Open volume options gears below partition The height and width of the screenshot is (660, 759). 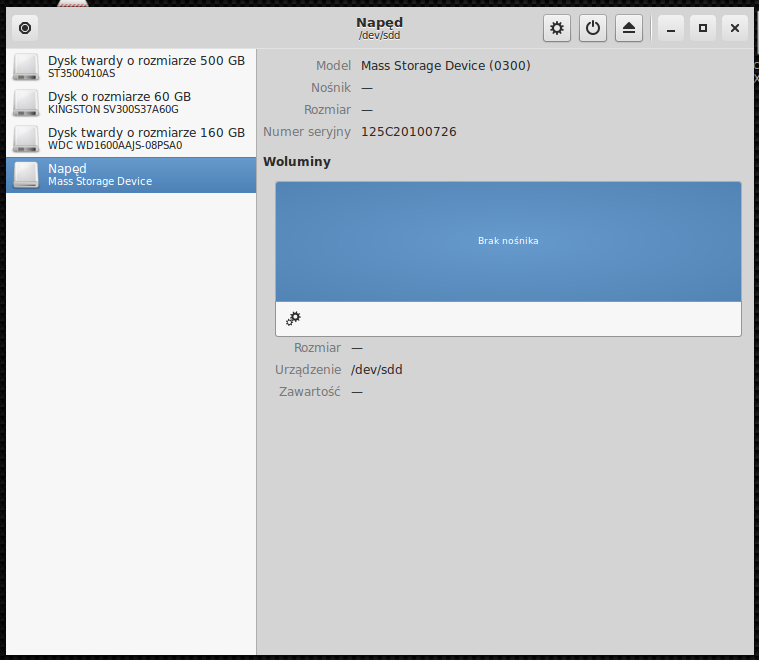(x=293, y=319)
